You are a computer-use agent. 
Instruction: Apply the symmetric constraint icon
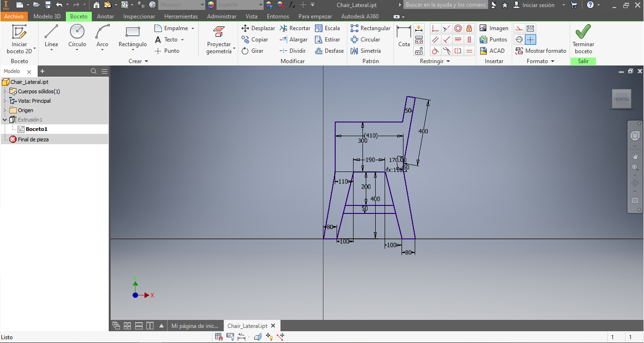tap(458, 51)
